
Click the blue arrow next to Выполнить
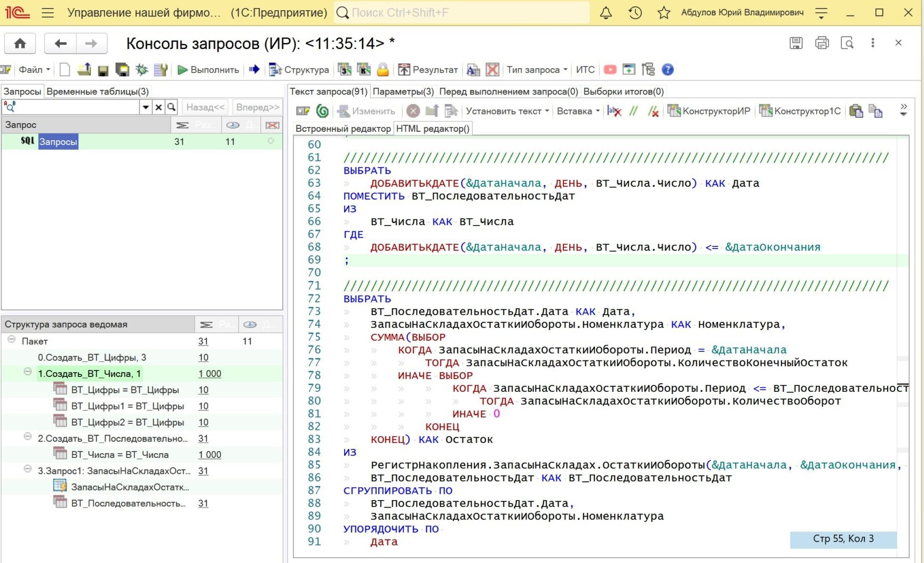click(254, 69)
